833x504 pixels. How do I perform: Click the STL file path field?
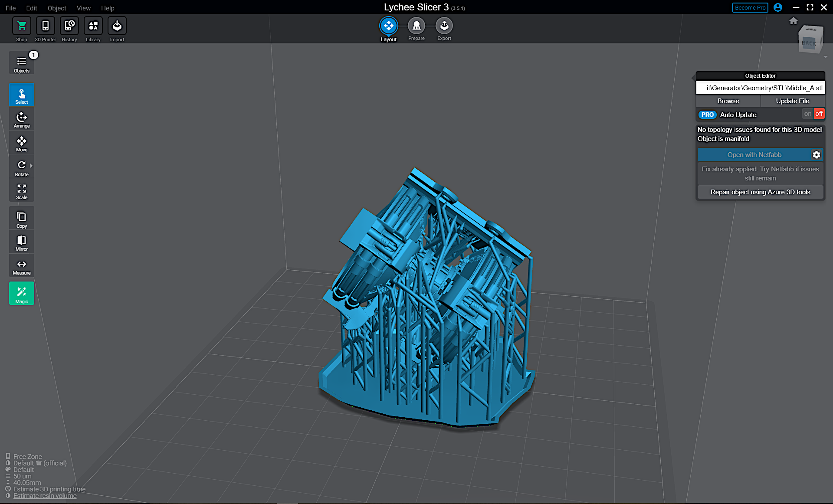click(x=760, y=88)
